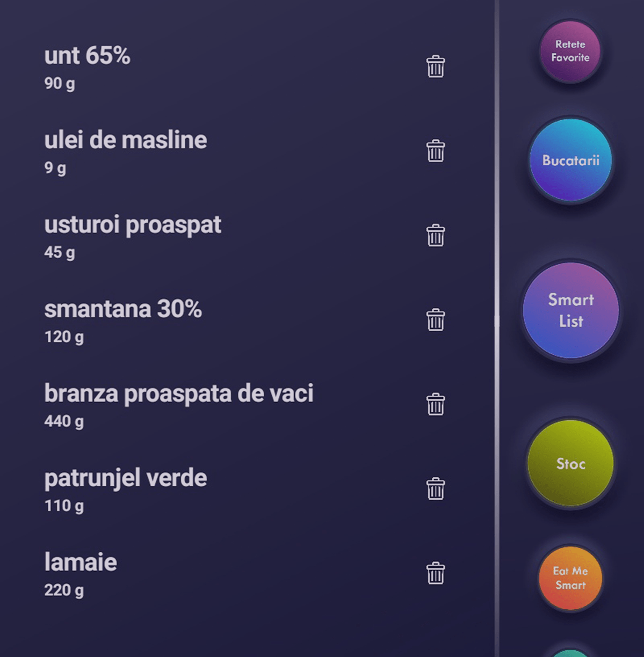
Task: Click the ulei de masline entry
Action: point(125,141)
